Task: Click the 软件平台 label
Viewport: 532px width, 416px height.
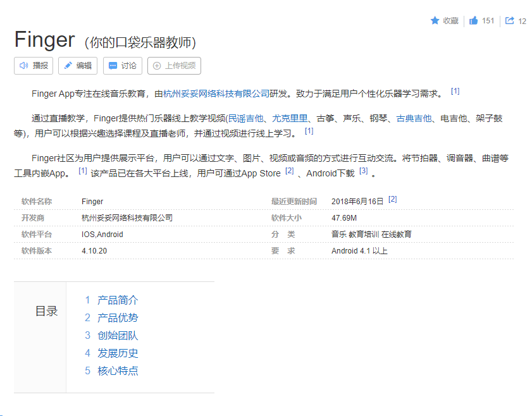Action: coord(37,235)
